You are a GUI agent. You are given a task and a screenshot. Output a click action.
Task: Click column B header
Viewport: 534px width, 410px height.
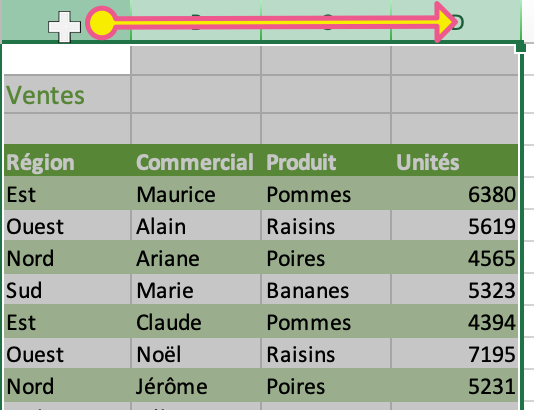196,20
